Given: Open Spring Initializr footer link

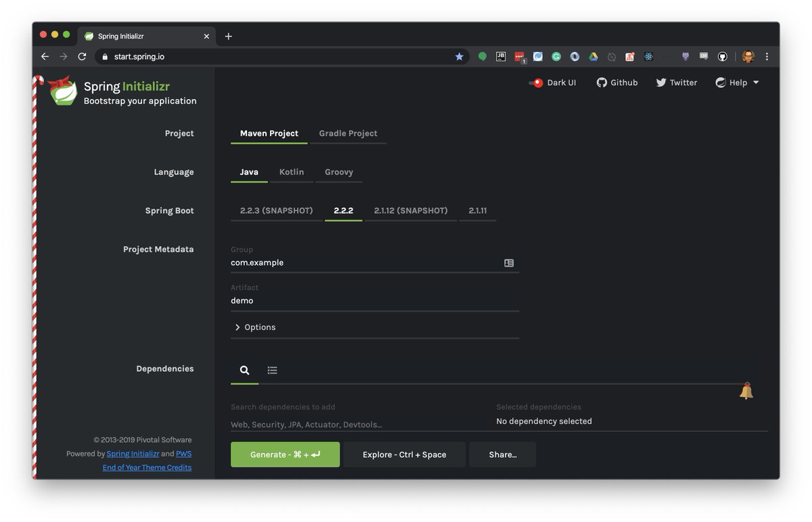Looking at the screenshot, I should click(133, 454).
